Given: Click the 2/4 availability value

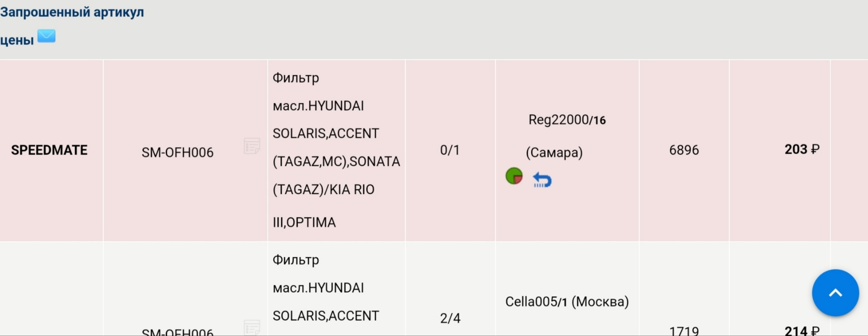Looking at the screenshot, I should [x=450, y=318].
